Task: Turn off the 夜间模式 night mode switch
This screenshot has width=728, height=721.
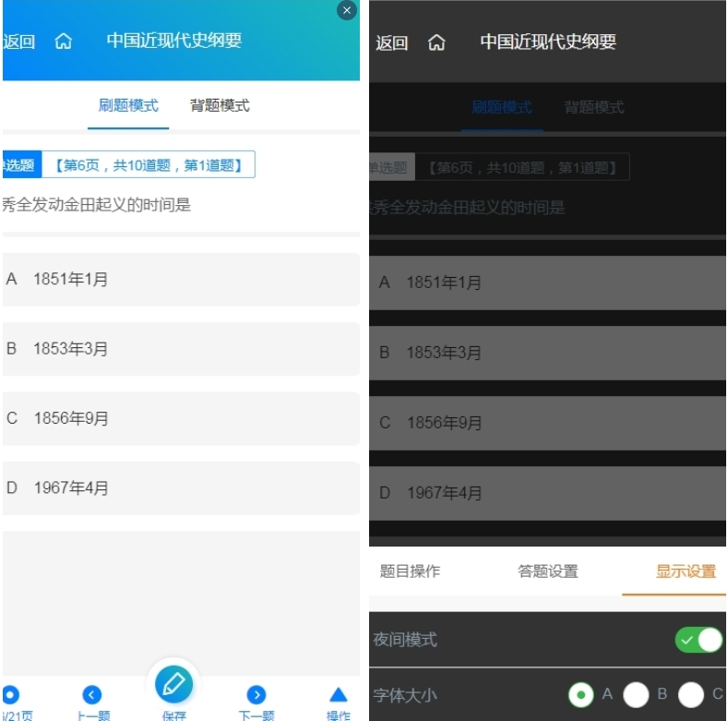Action: click(x=698, y=640)
